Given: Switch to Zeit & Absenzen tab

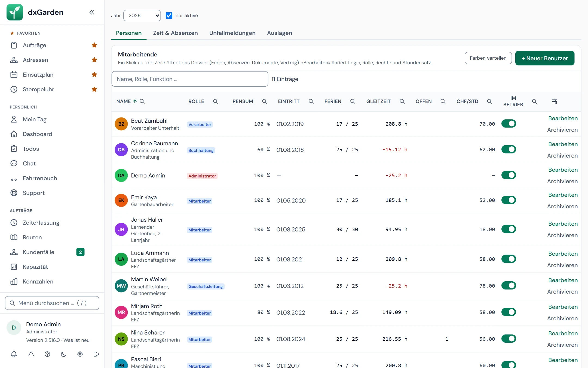Looking at the screenshot, I should click(x=175, y=33).
